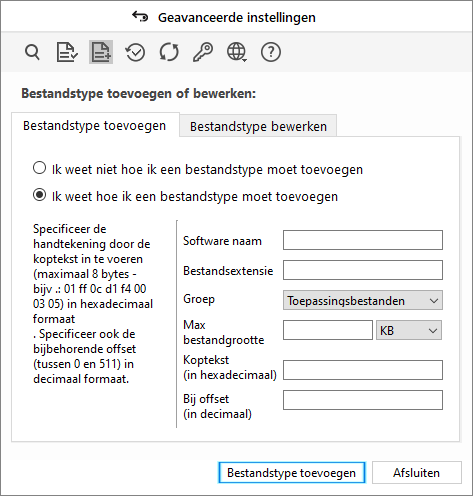Open the help question mark icon
Viewport: 473px width, 496px height.
pos(271,52)
